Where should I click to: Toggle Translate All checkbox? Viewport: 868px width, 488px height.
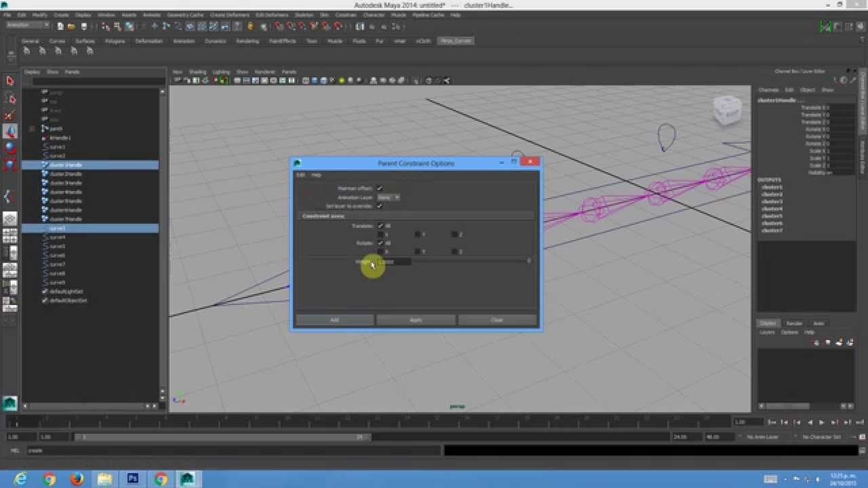tap(380, 226)
